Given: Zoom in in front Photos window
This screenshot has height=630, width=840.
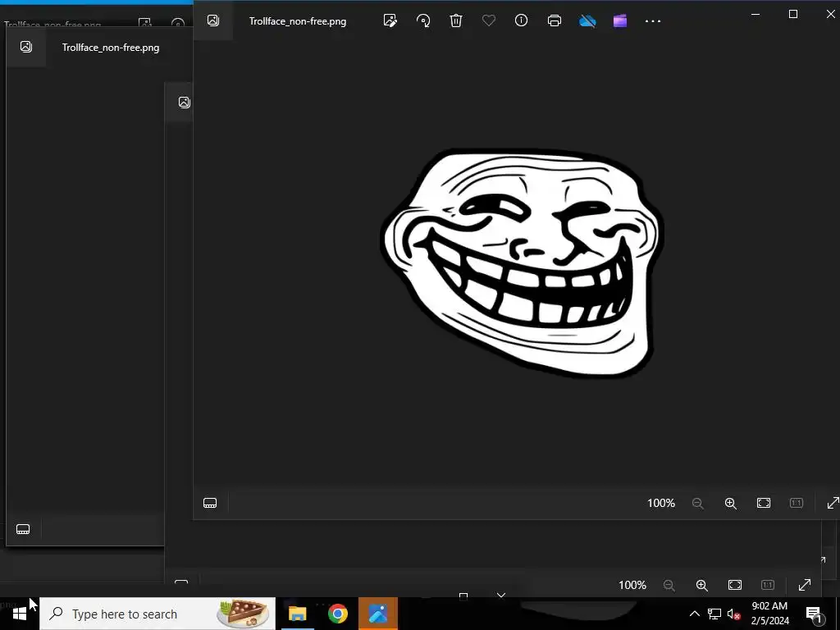Looking at the screenshot, I should click(x=731, y=503).
